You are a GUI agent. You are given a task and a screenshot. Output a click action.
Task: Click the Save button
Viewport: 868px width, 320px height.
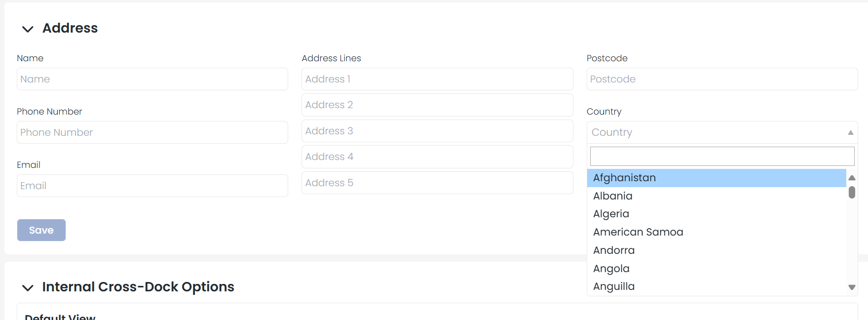pyautogui.click(x=41, y=230)
